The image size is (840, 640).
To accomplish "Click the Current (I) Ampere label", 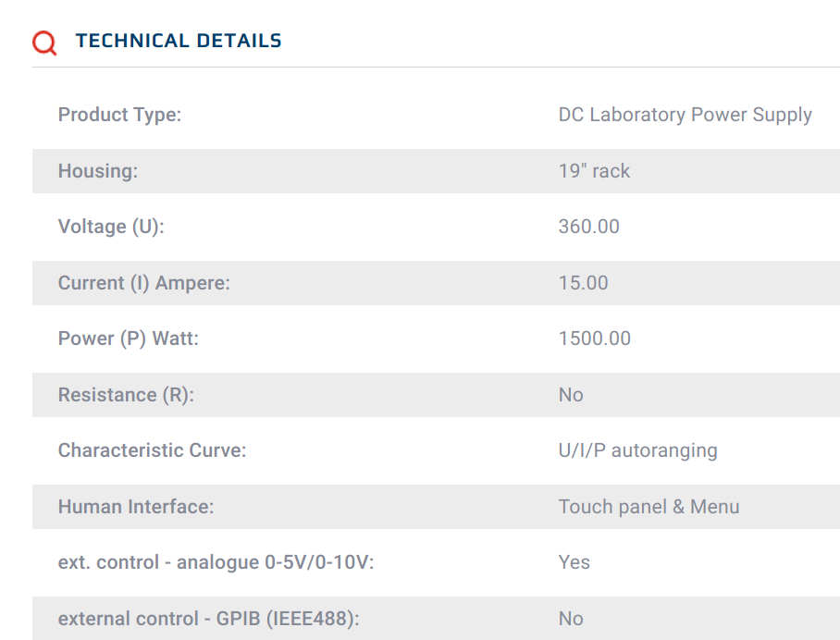I will (x=143, y=283).
